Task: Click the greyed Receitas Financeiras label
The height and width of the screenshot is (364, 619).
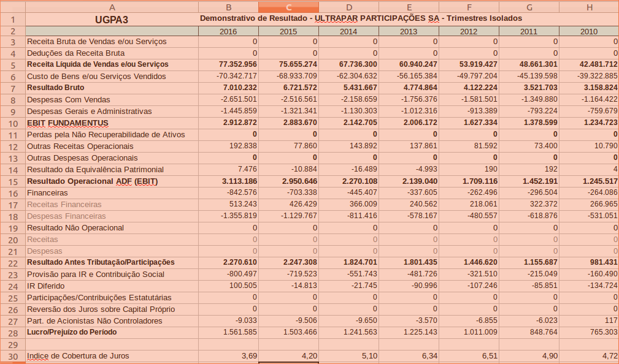Action: coord(64,204)
